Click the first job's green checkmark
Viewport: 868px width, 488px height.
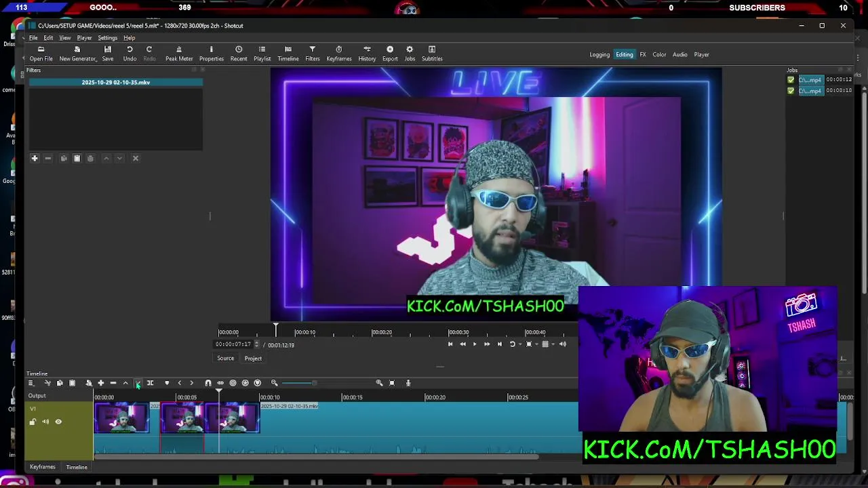[791, 80]
